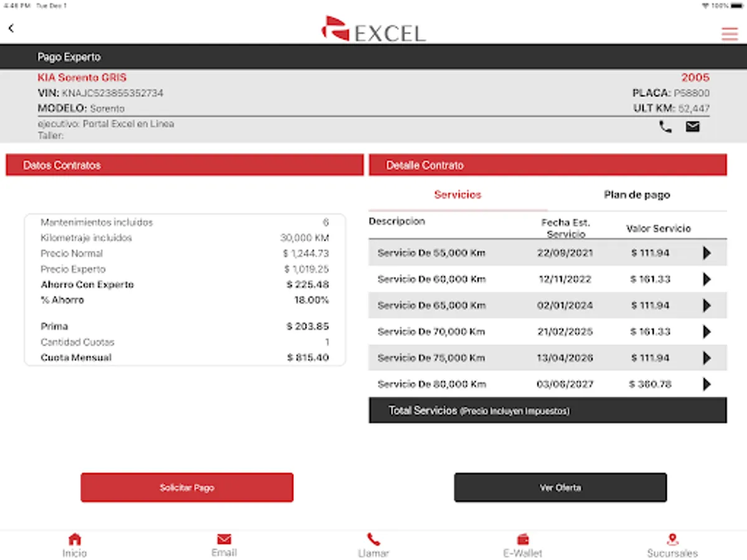Select the Cuota Mensual amount $ 815.40
747x560 pixels.
click(x=308, y=358)
